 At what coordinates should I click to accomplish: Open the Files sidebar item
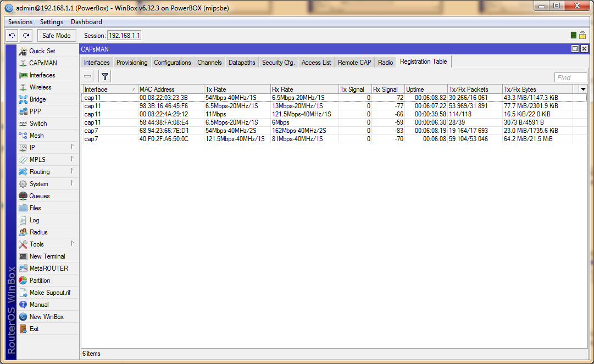pos(35,208)
